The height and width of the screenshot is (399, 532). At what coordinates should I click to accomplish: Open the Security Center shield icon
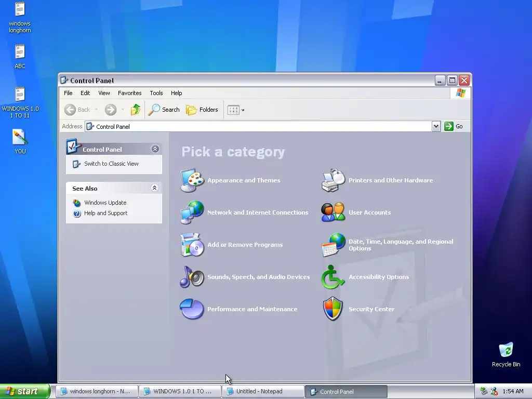(333, 309)
